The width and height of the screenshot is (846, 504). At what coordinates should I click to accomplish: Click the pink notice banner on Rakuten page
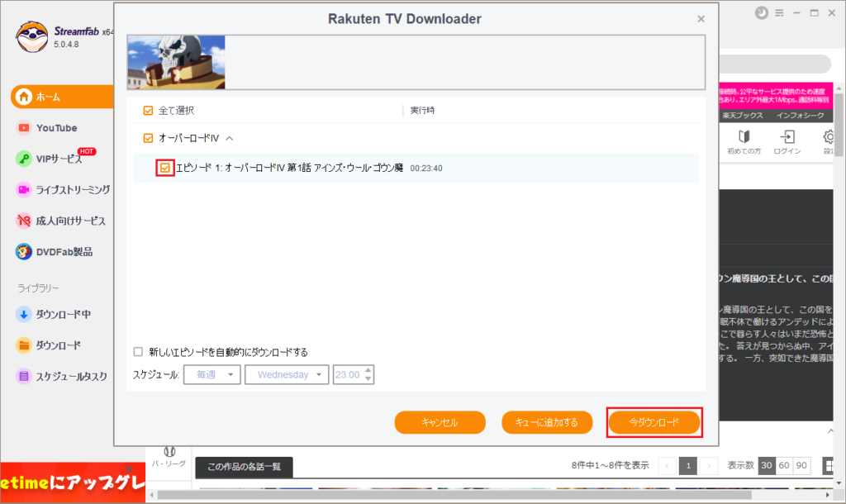[775, 96]
